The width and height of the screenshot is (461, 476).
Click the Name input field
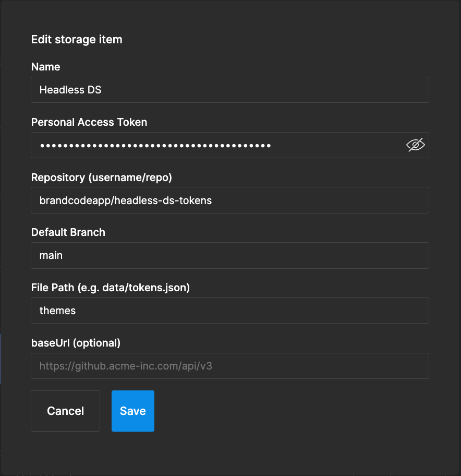click(x=230, y=90)
